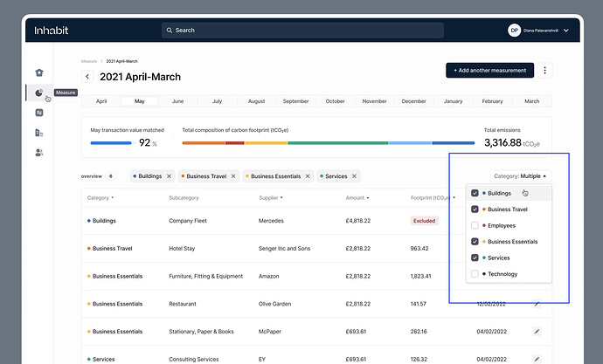Remove the Business Travel filter chip
Screen dimensions: 603x364
[x=232, y=176]
